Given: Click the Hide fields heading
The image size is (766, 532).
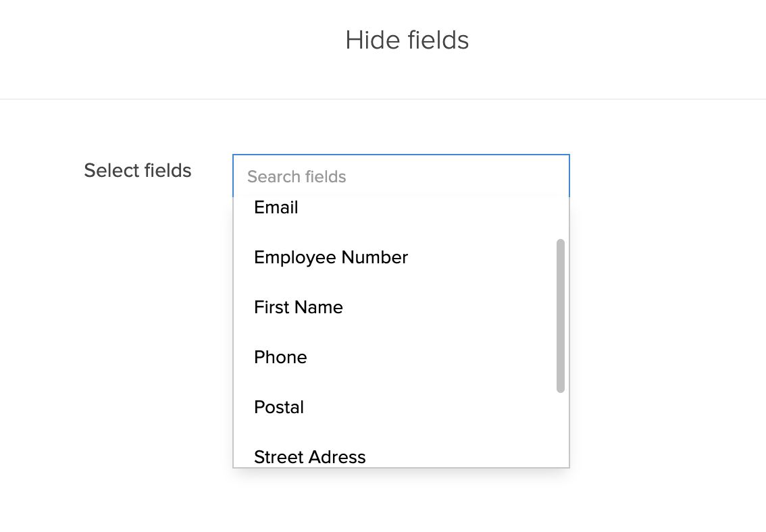Looking at the screenshot, I should tap(407, 40).
